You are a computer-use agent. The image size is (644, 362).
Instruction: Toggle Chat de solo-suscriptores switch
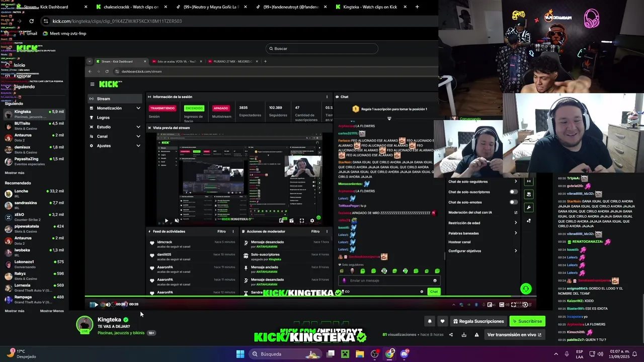tap(513, 192)
